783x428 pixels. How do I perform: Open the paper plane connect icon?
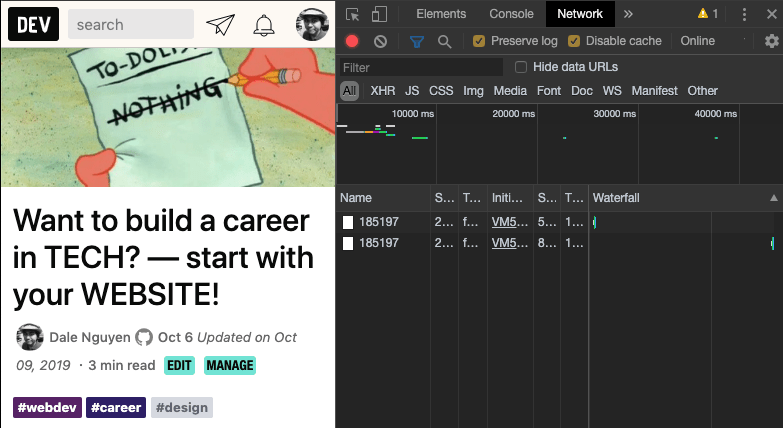tap(220, 24)
